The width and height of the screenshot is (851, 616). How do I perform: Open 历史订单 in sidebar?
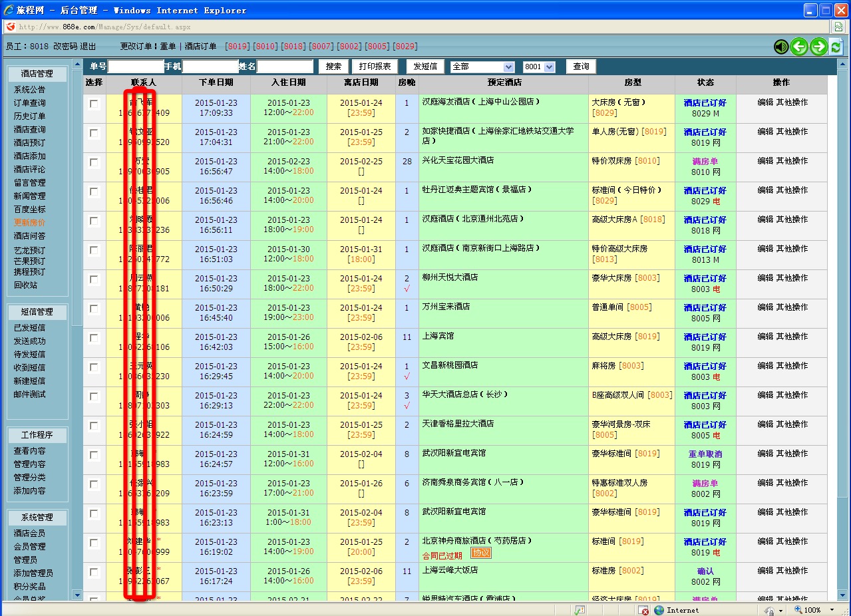click(30, 116)
